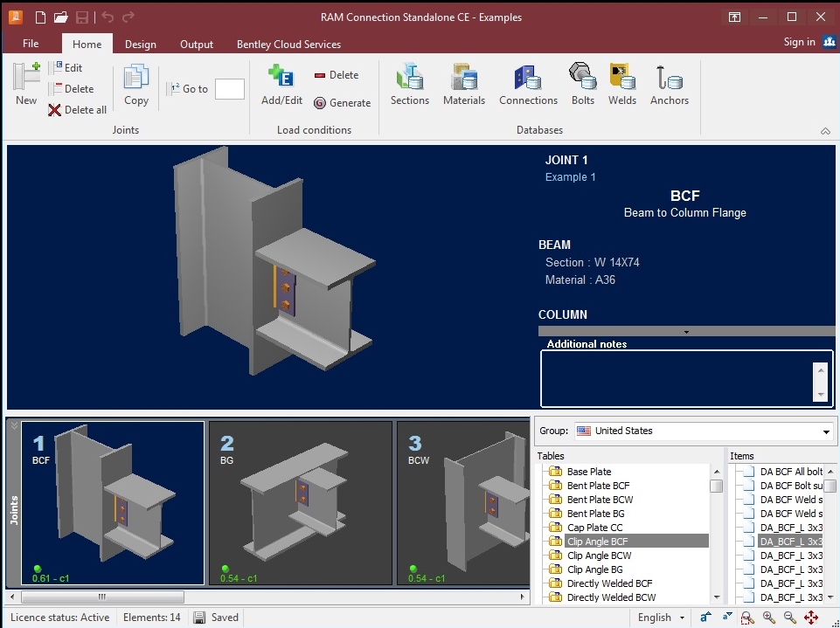Click the New joint icon
840x628 pixels.
[25, 84]
